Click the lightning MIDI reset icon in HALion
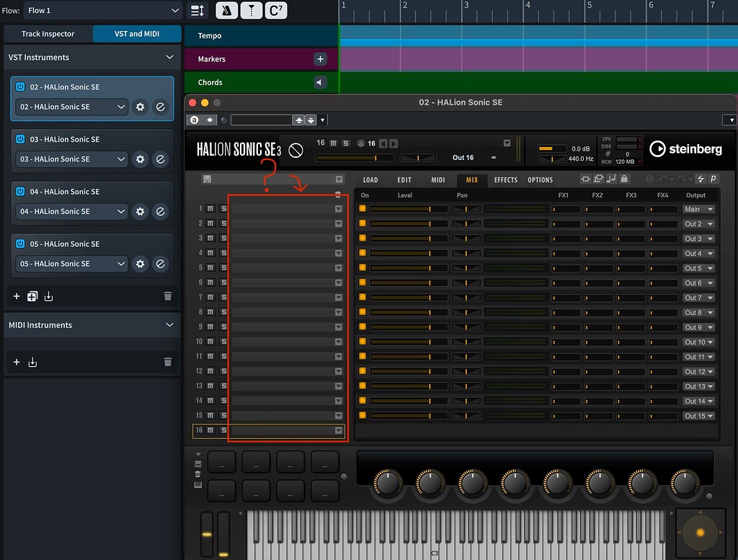Screen dimensions: 738x560 (701, 179)
